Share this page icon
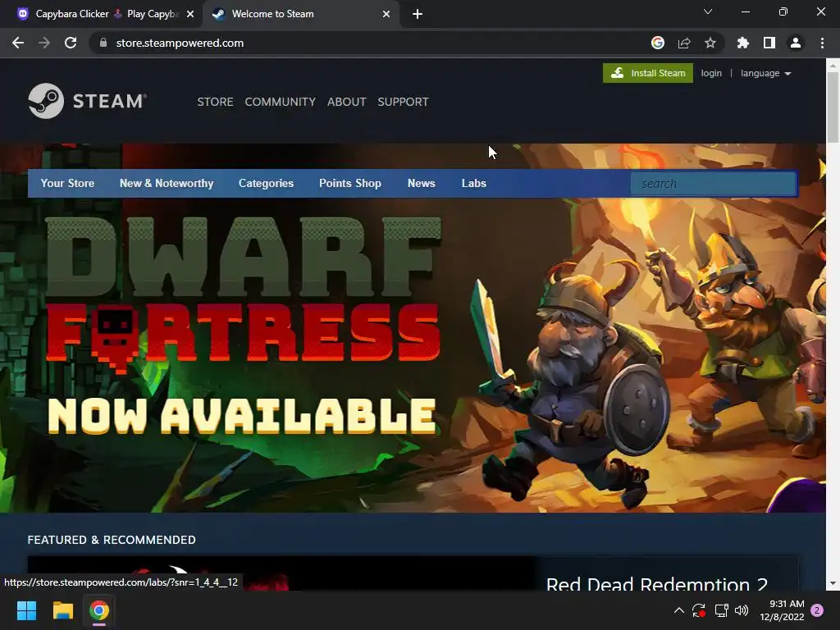The width and height of the screenshot is (840, 630). (684, 43)
